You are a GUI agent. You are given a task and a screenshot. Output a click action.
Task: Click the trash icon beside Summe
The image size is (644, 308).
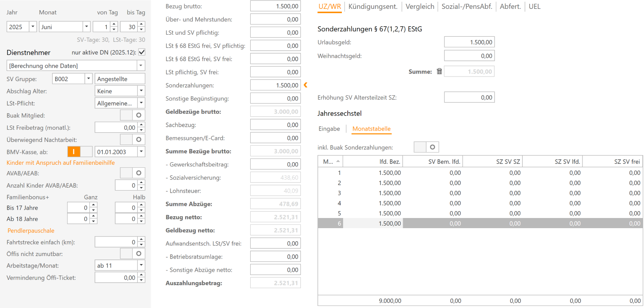point(439,71)
